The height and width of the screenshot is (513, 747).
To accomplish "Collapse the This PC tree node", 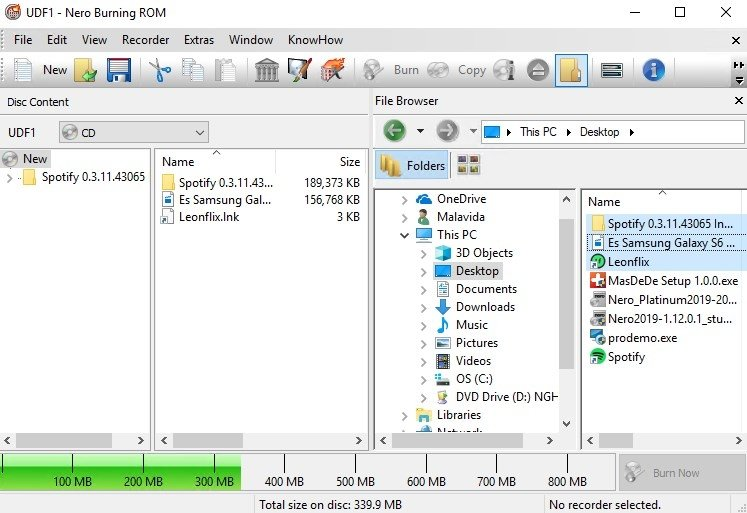I will point(404,235).
